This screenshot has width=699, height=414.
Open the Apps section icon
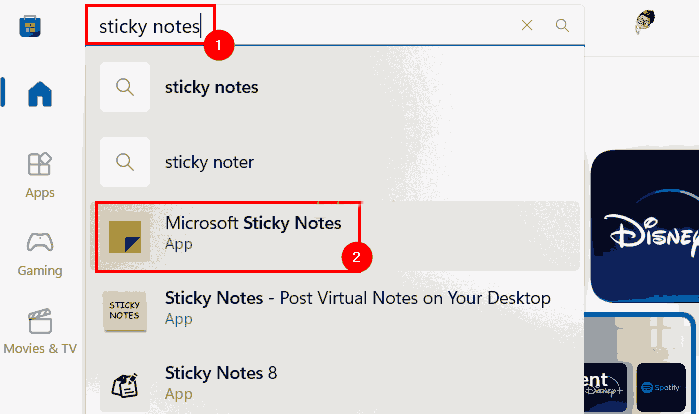(40, 164)
